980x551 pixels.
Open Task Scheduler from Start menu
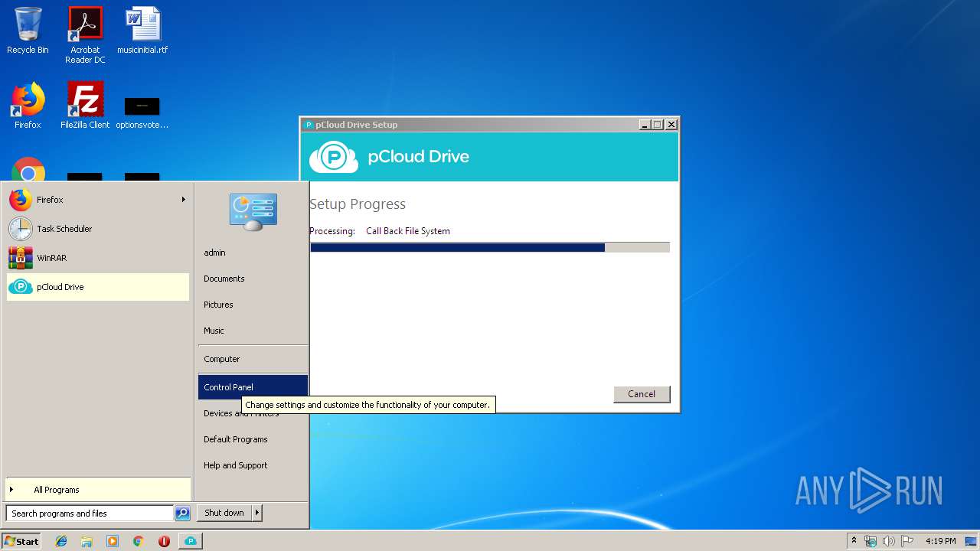tap(98, 229)
